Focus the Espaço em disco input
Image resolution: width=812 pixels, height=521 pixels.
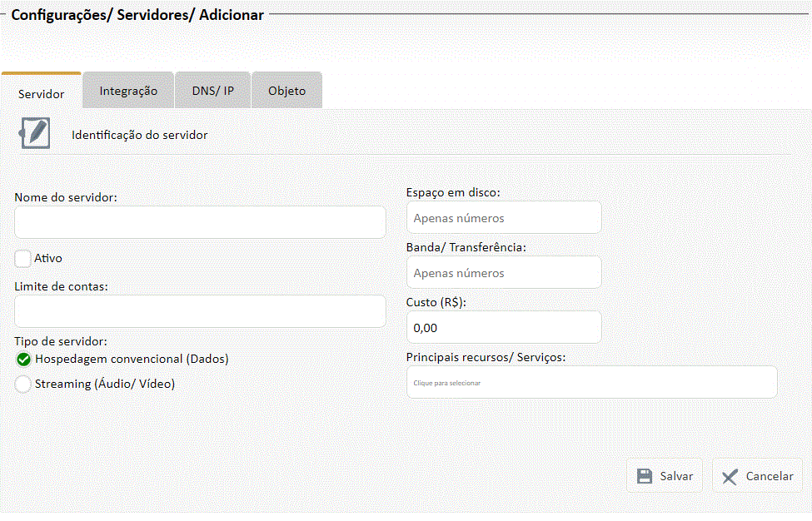click(503, 217)
